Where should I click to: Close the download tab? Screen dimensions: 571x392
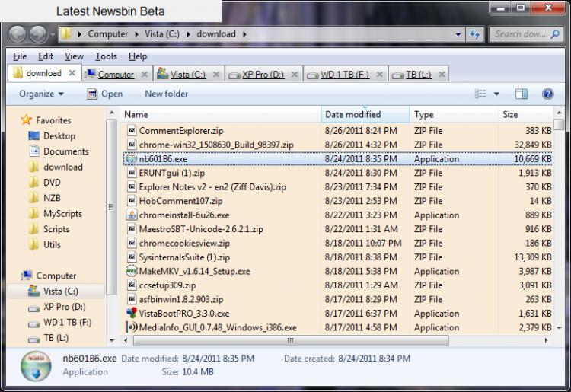(72, 74)
